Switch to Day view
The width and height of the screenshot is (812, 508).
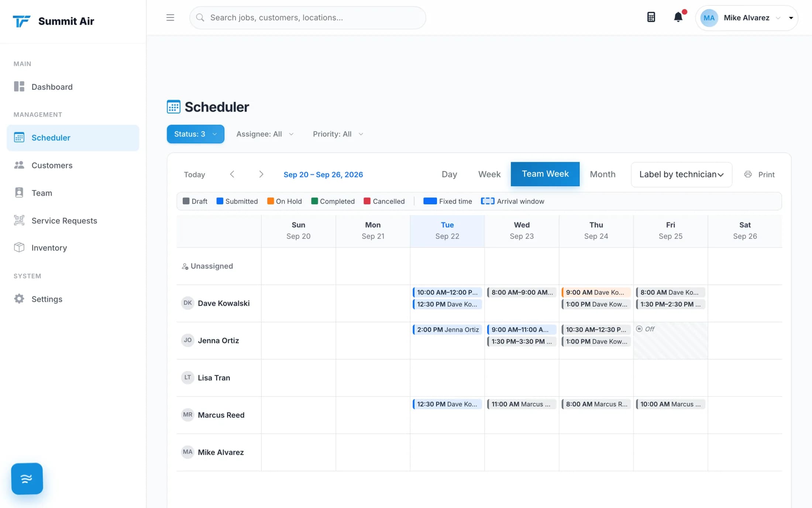tap(449, 174)
